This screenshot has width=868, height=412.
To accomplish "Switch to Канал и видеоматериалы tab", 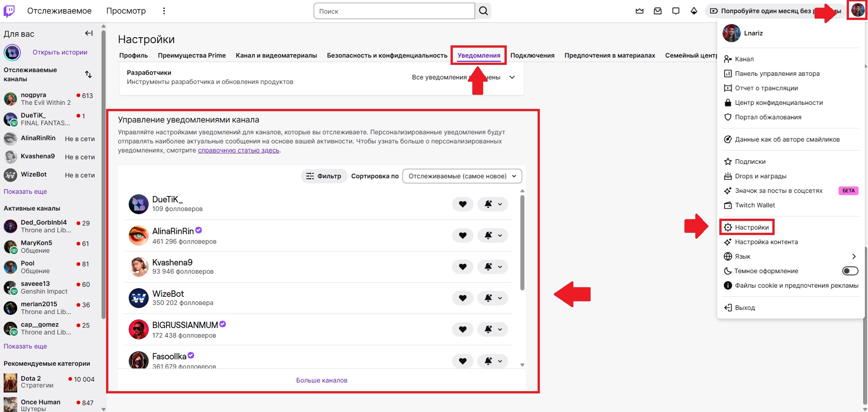I will tap(276, 55).
